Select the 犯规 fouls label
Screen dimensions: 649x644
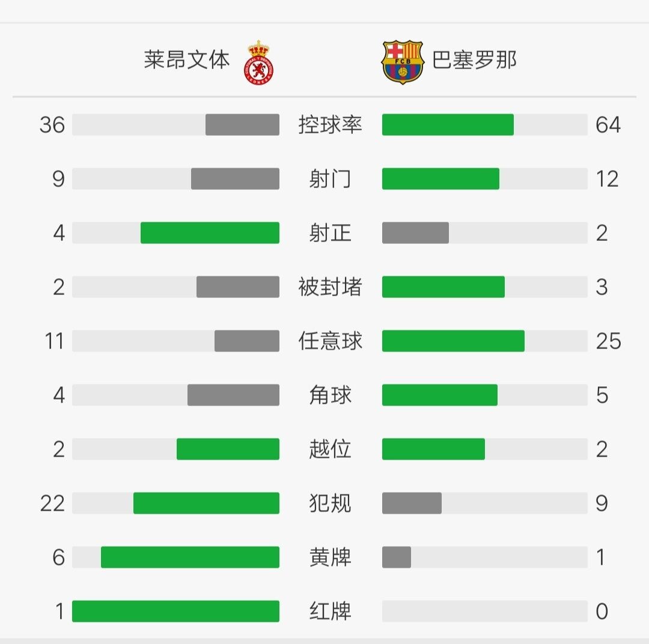pos(330,503)
